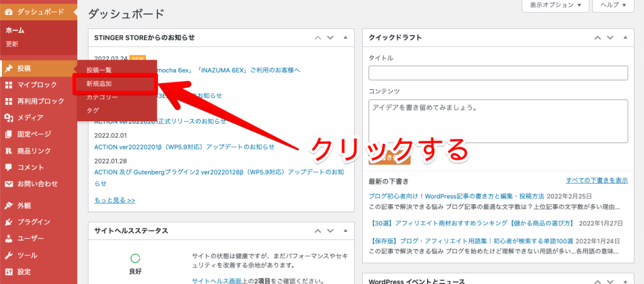Open プラグイン menu label
The image size is (644, 284).
(x=34, y=222)
